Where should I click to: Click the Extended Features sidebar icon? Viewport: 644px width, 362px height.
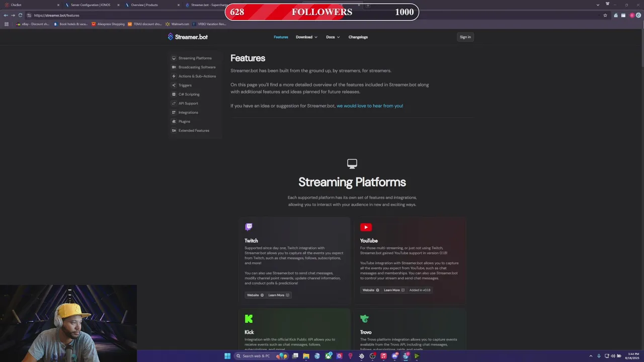click(x=174, y=130)
